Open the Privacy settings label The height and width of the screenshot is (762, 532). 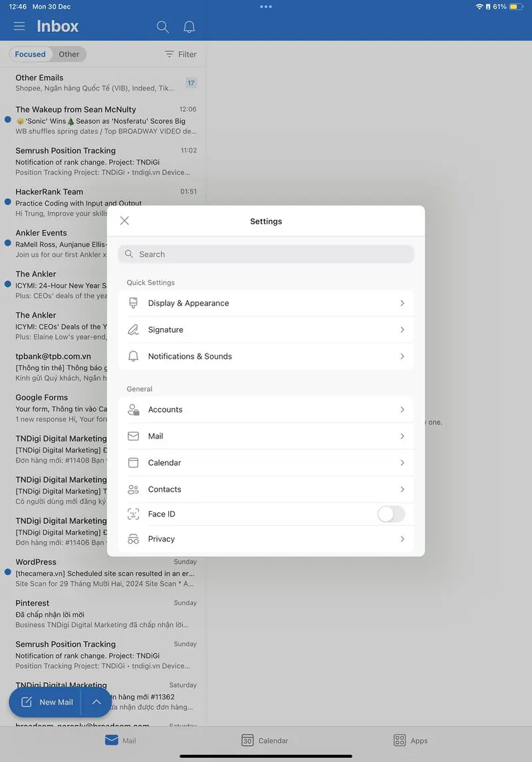pos(161,539)
